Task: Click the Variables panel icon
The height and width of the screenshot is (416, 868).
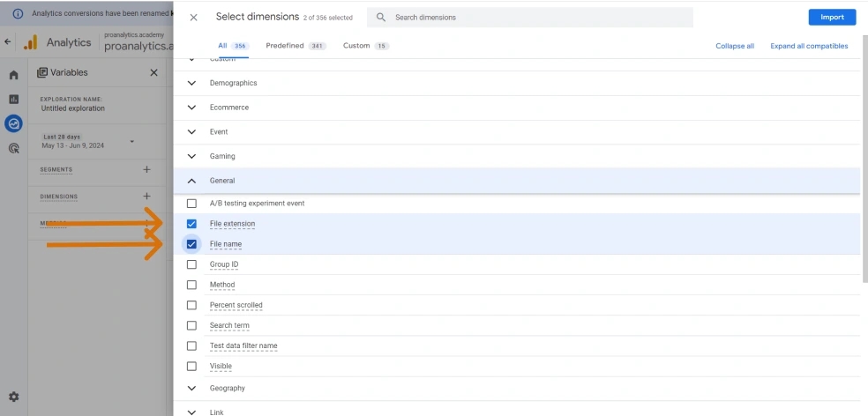Action: point(42,72)
